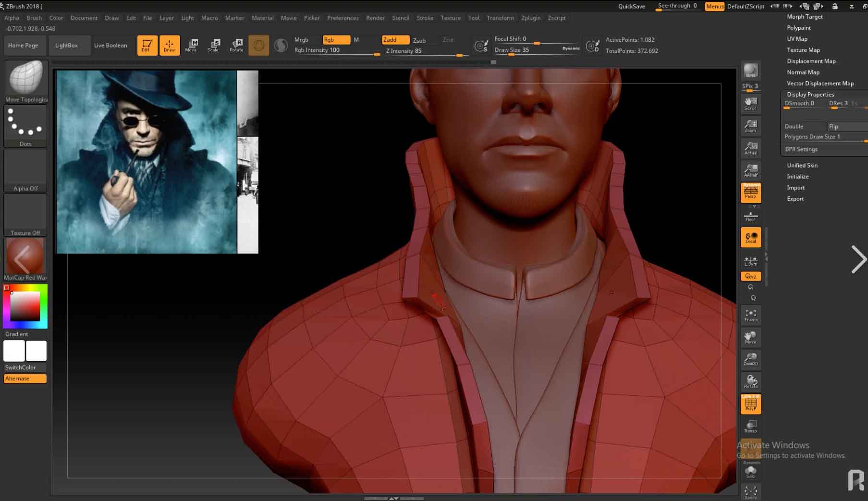The height and width of the screenshot is (501, 868).
Task: Expand the Displacement Map section
Action: [x=811, y=61]
